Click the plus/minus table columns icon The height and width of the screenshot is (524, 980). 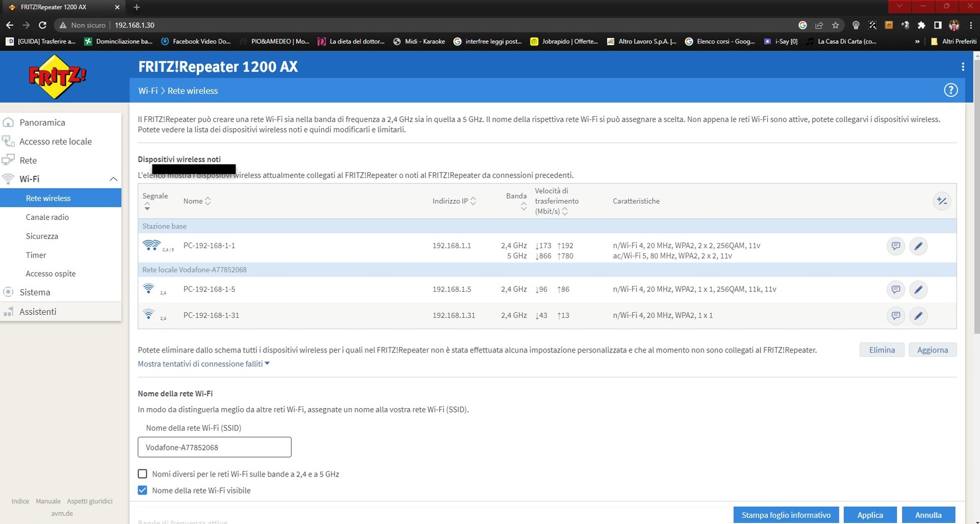[942, 201]
